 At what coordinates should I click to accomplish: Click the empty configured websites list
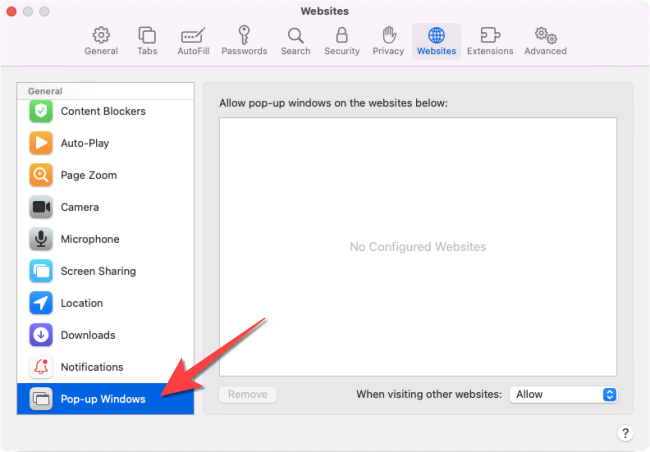click(x=418, y=247)
